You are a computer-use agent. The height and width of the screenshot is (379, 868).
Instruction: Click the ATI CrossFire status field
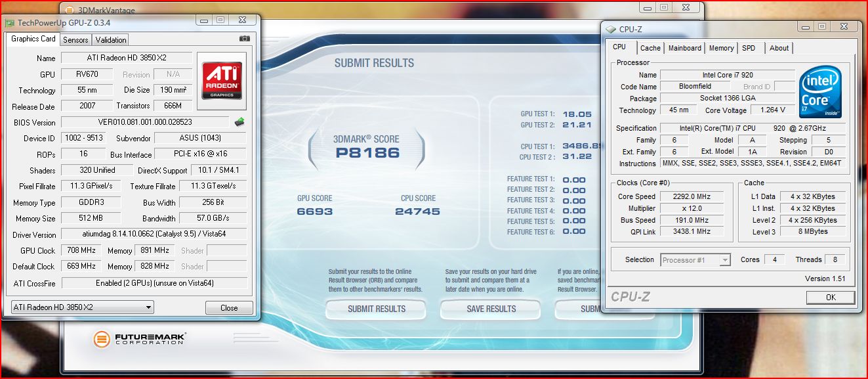[x=154, y=283]
